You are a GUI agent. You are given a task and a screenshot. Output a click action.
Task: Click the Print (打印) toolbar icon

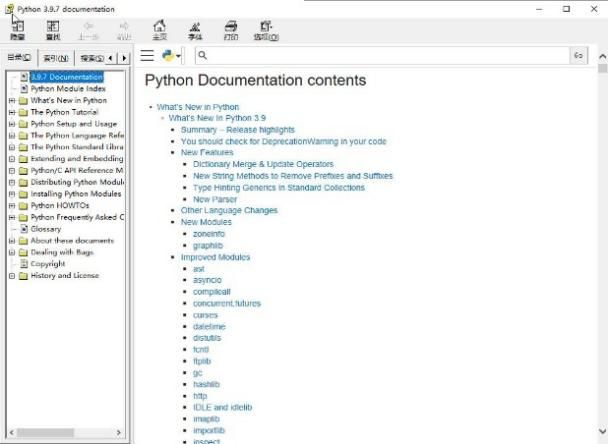tap(231, 30)
